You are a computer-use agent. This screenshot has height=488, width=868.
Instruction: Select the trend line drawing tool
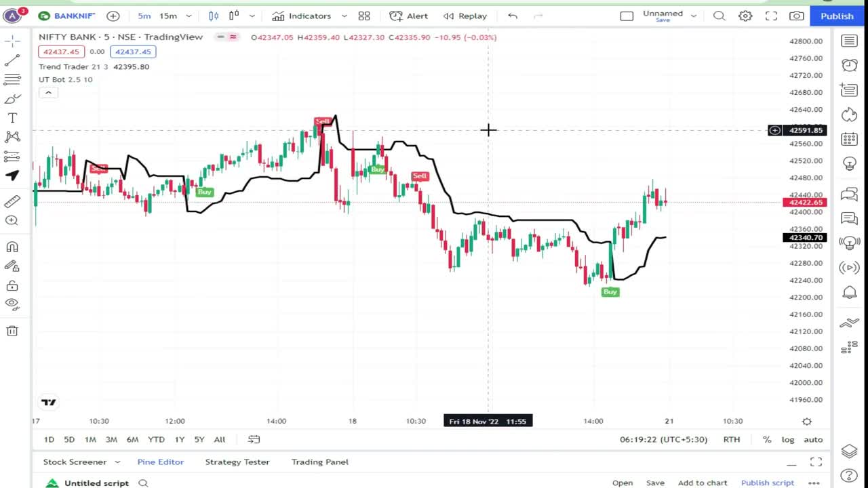[x=12, y=61]
